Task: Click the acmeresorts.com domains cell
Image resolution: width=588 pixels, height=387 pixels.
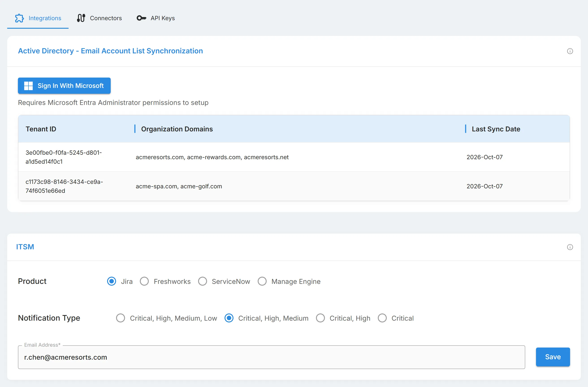Action: point(212,157)
